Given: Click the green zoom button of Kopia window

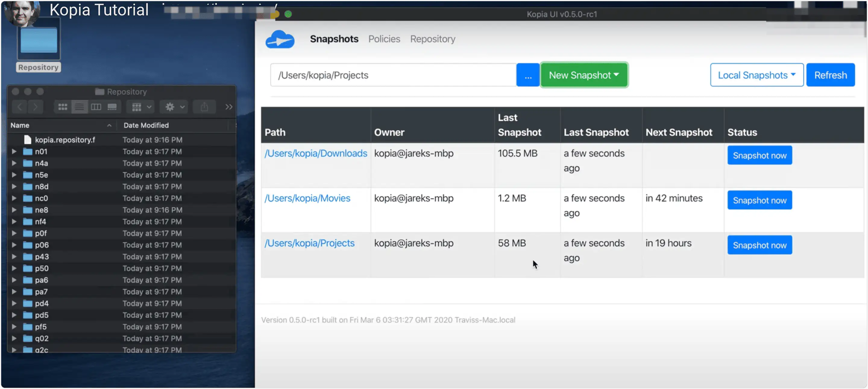Looking at the screenshot, I should tap(288, 14).
